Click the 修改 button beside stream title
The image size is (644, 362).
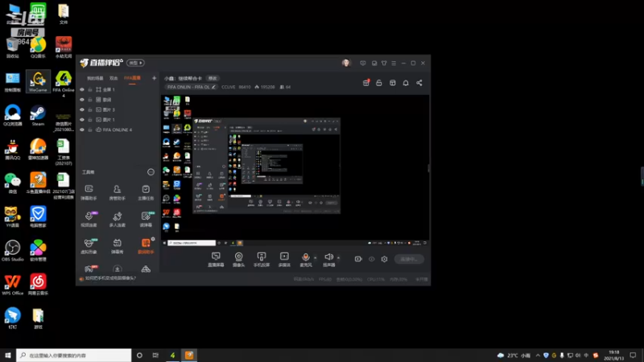213,78
